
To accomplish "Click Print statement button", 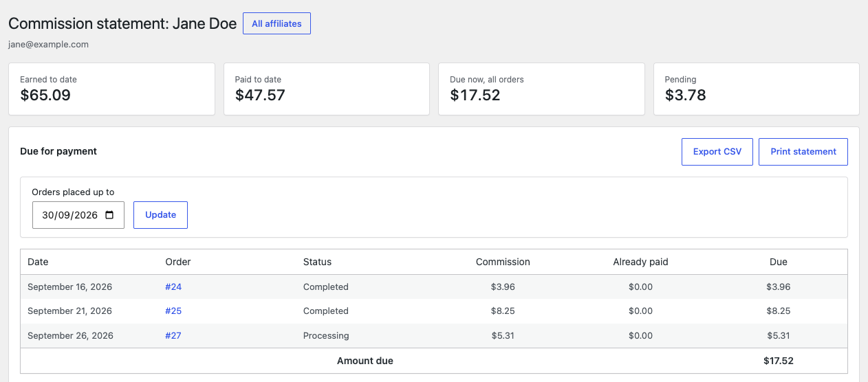I will pyautogui.click(x=803, y=152).
